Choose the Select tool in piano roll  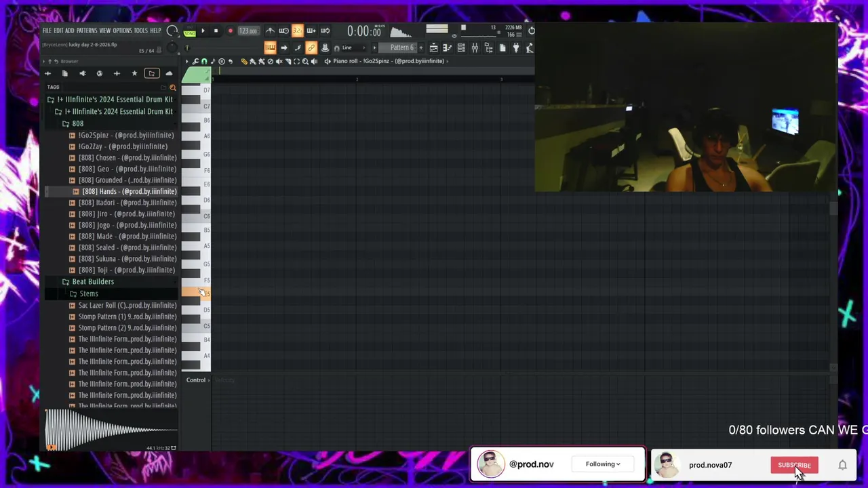[296, 62]
